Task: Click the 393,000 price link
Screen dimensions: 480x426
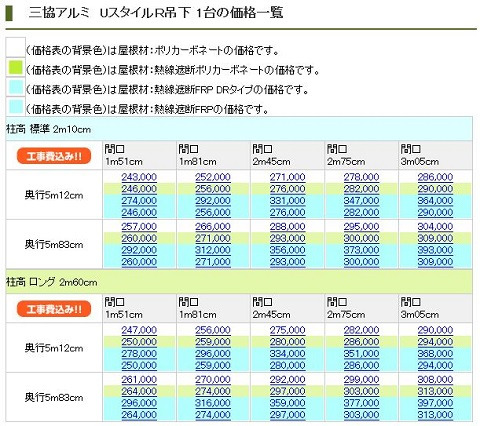Action: pyautogui.click(x=435, y=250)
